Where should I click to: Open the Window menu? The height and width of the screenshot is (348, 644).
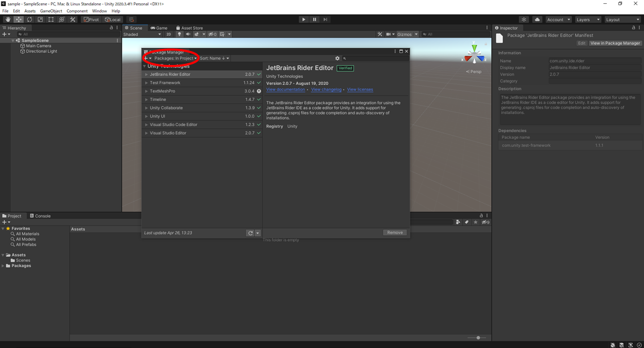click(99, 11)
